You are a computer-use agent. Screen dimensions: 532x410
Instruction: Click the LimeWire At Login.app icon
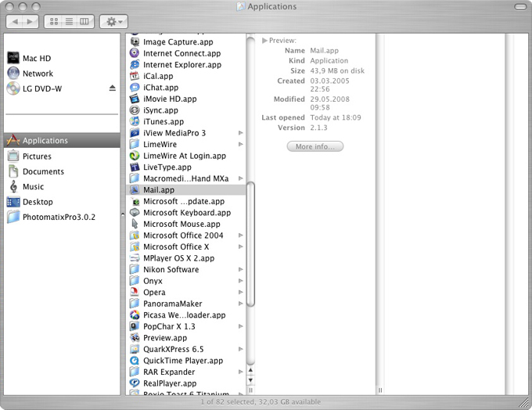coord(135,156)
